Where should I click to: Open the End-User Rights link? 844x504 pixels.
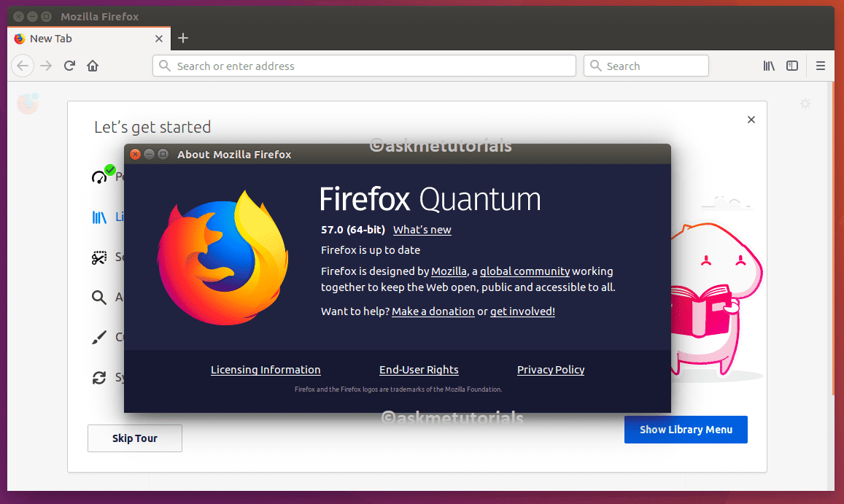(419, 370)
